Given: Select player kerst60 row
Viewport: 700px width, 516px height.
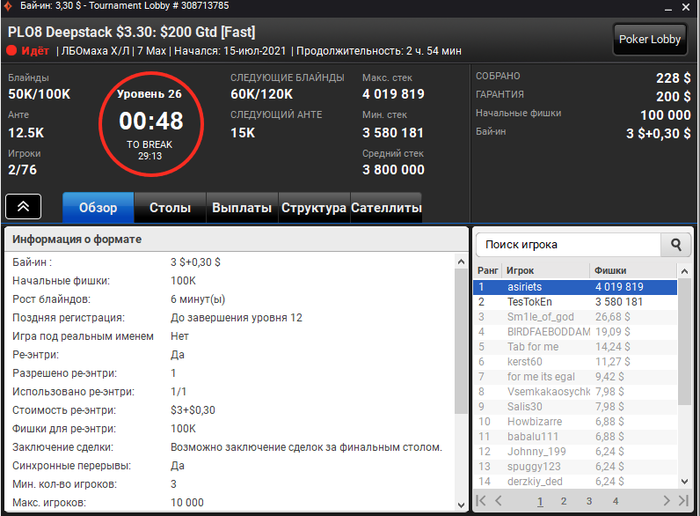Looking at the screenshot, I should tap(575, 362).
